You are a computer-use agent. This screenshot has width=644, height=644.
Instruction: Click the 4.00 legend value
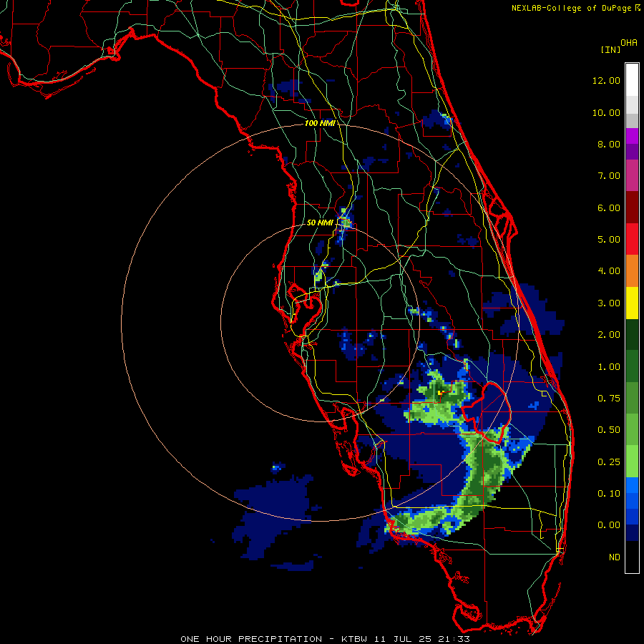tap(609, 271)
